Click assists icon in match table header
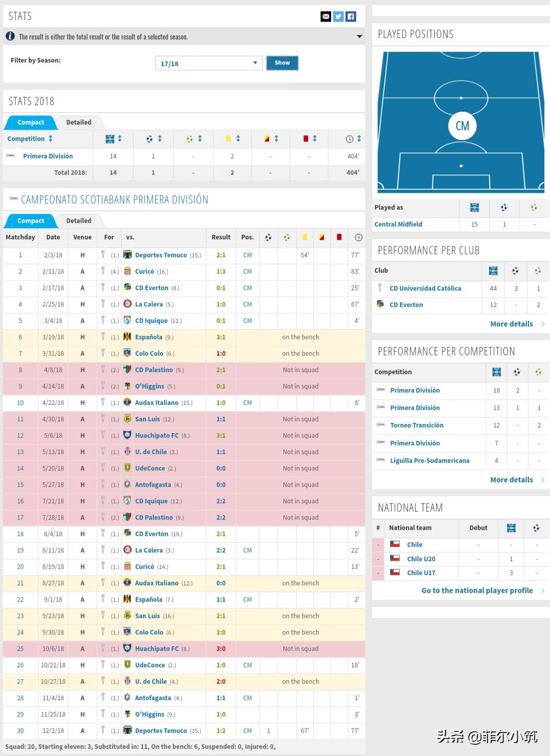Viewport: 550px width, 756px height. click(287, 237)
